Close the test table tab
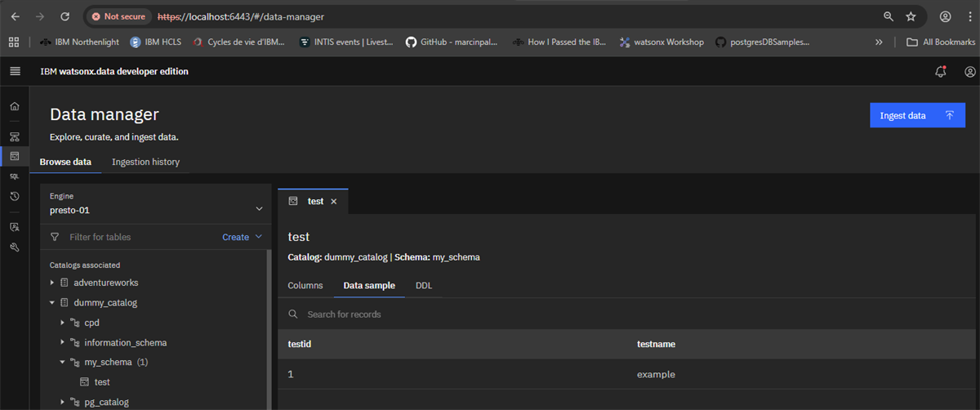The width and height of the screenshot is (980, 410). [x=333, y=202]
